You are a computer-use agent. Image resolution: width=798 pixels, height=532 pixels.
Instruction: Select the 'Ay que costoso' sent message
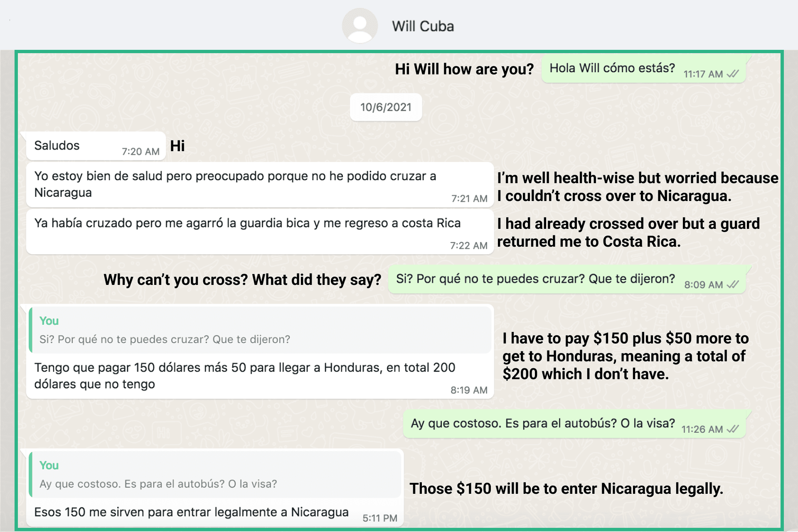574,424
